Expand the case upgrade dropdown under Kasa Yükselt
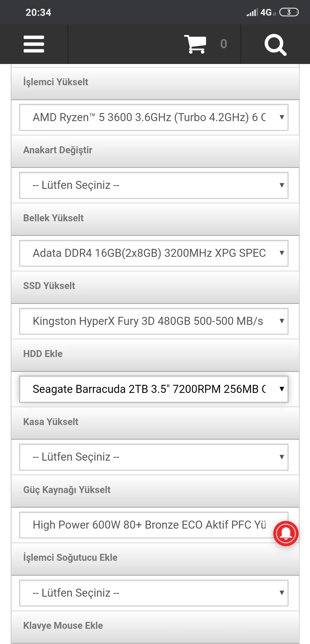Image resolution: width=310 pixels, height=644 pixels. point(154,457)
